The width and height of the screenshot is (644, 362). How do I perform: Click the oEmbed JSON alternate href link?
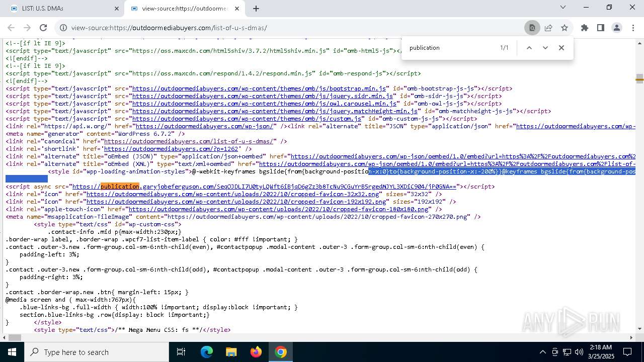coord(463,156)
